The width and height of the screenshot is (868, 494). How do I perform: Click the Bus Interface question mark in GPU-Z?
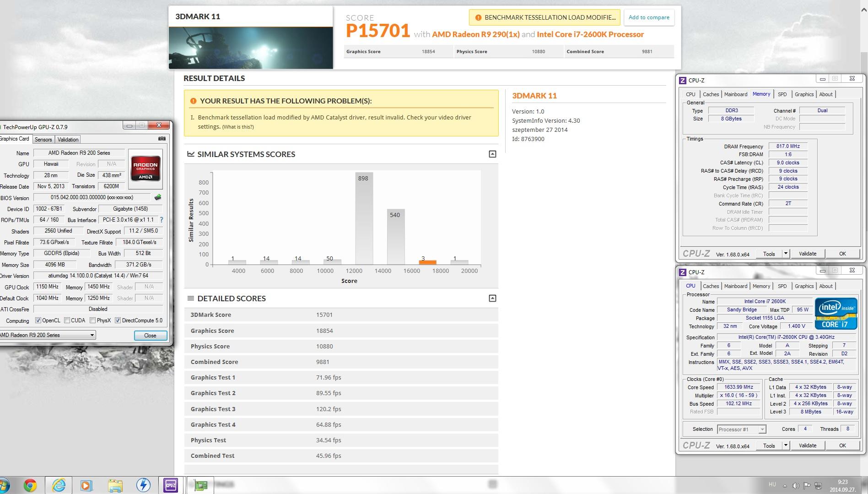click(162, 220)
